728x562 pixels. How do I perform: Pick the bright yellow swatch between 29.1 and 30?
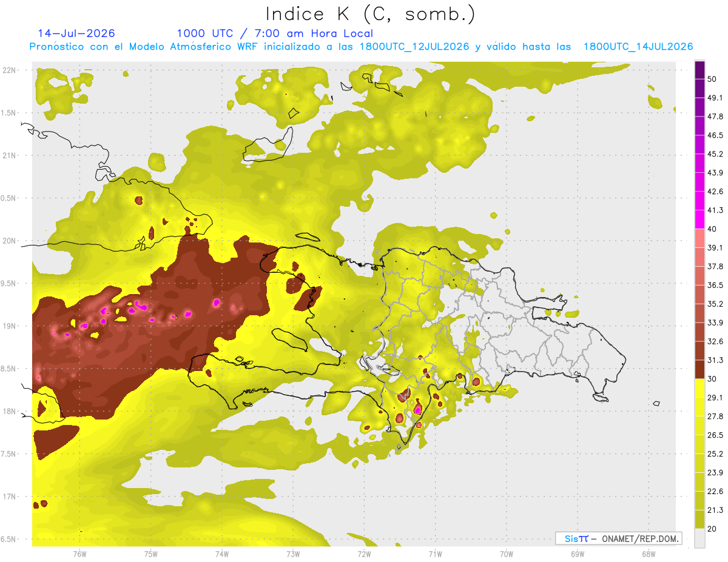[x=699, y=388]
